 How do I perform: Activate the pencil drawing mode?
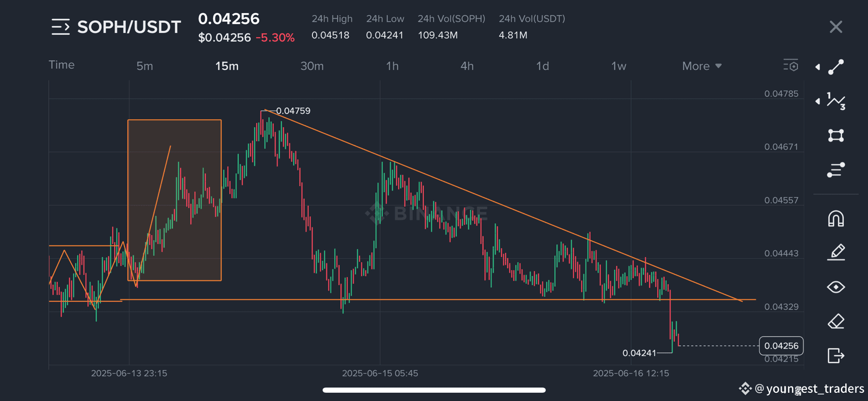[x=836, y=252]
